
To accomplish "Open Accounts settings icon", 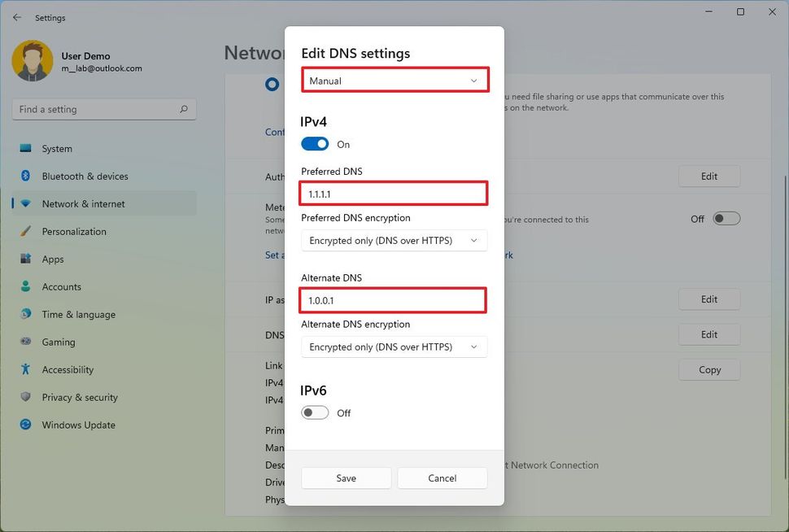I will [x=25, y=286].
